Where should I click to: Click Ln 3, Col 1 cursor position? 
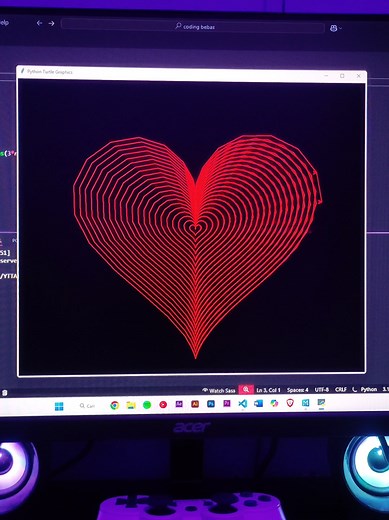coord(268,390)
